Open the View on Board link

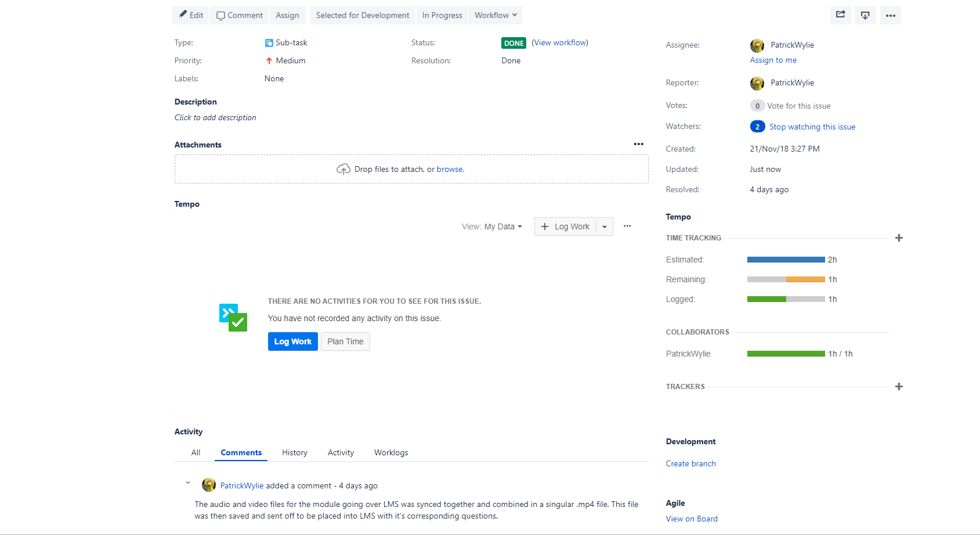pos(692,519)
